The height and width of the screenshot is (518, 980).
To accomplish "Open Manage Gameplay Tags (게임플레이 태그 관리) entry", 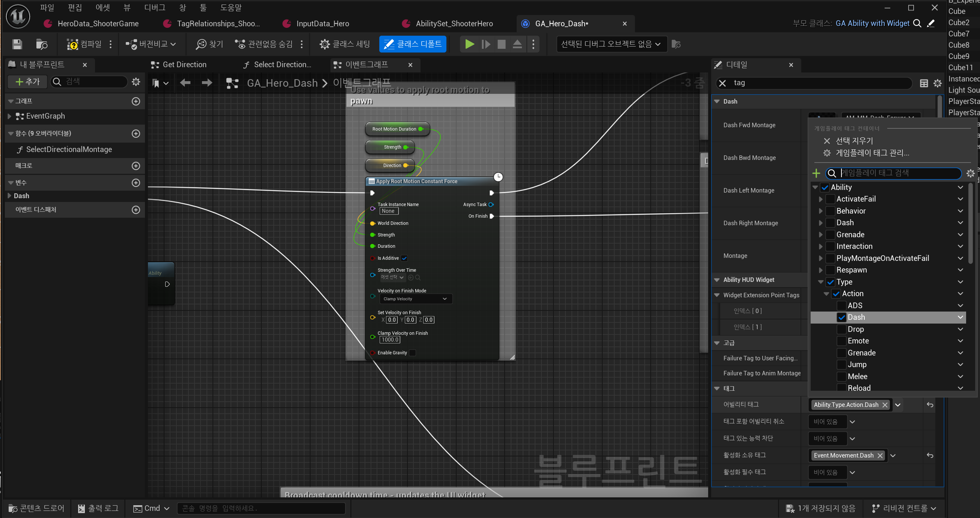I will tap(866, 153).
